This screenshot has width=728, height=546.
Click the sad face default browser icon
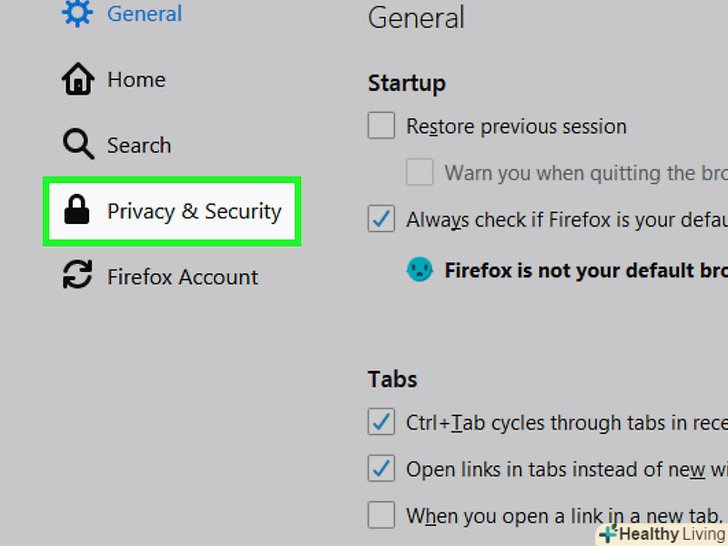[x=419, y=269]
